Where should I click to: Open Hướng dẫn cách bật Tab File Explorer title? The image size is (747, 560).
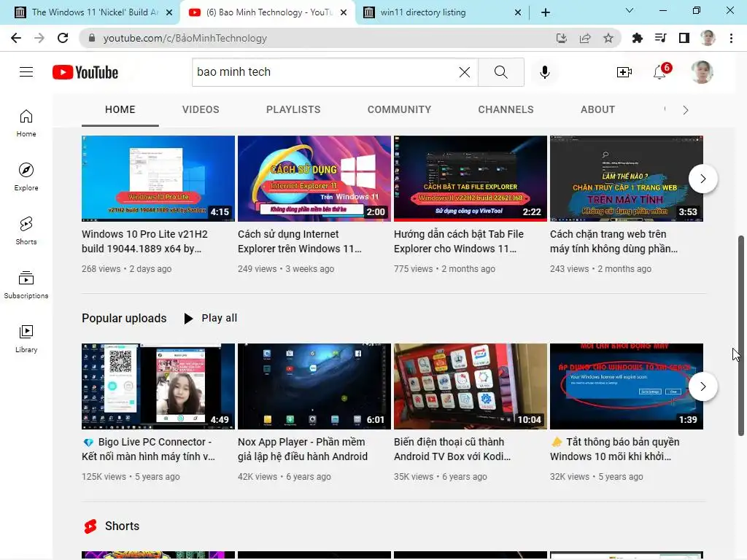click(459, 241)
